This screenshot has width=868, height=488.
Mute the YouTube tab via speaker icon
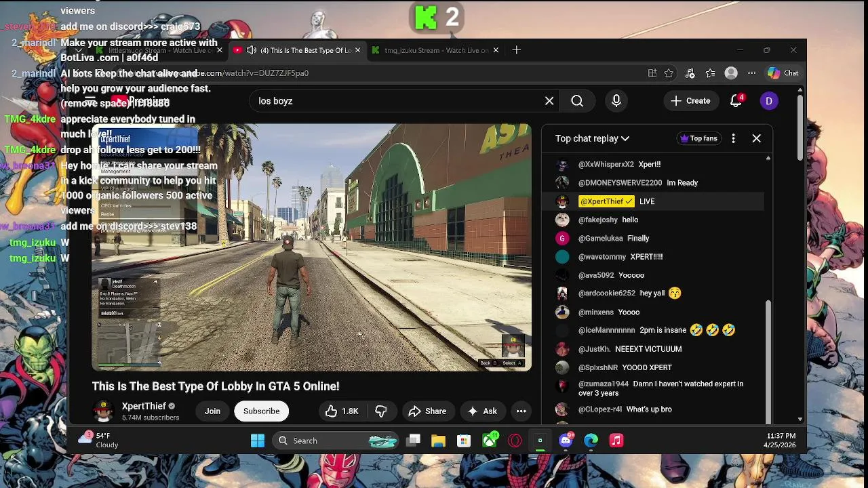252,50
